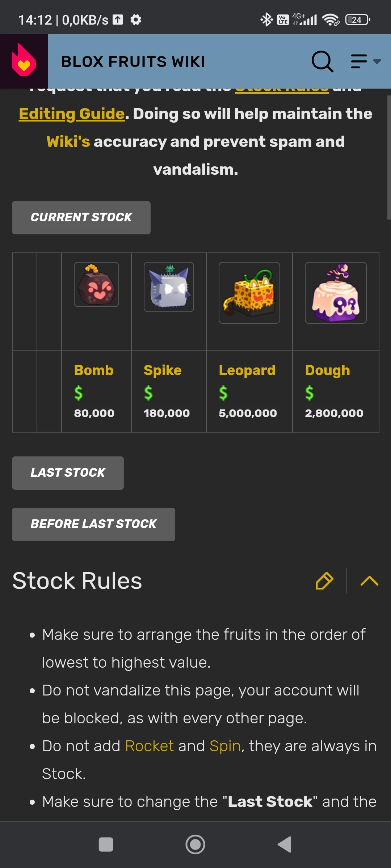Tap the Spike fruit image
The image size is (391, 868).
click(169, 287)
